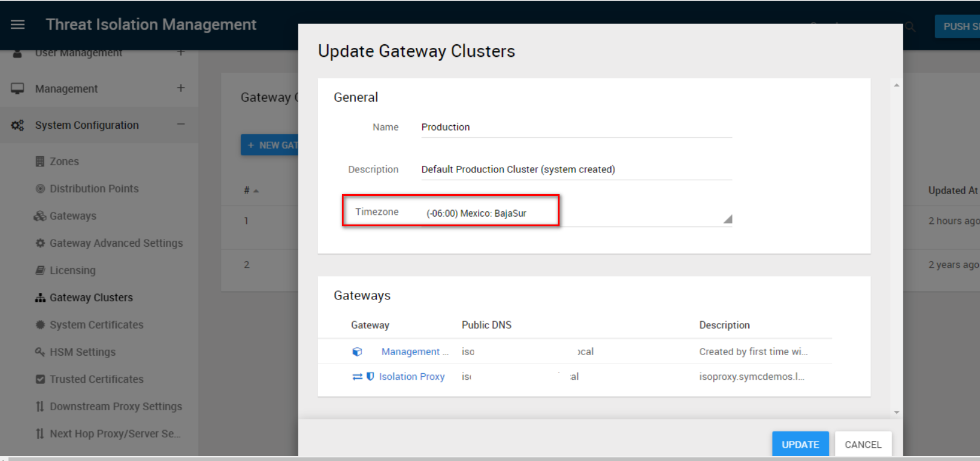Click the System Configuration gears icon
The height and width of the screenshot is (461, 980).
(x=18, y=125)
